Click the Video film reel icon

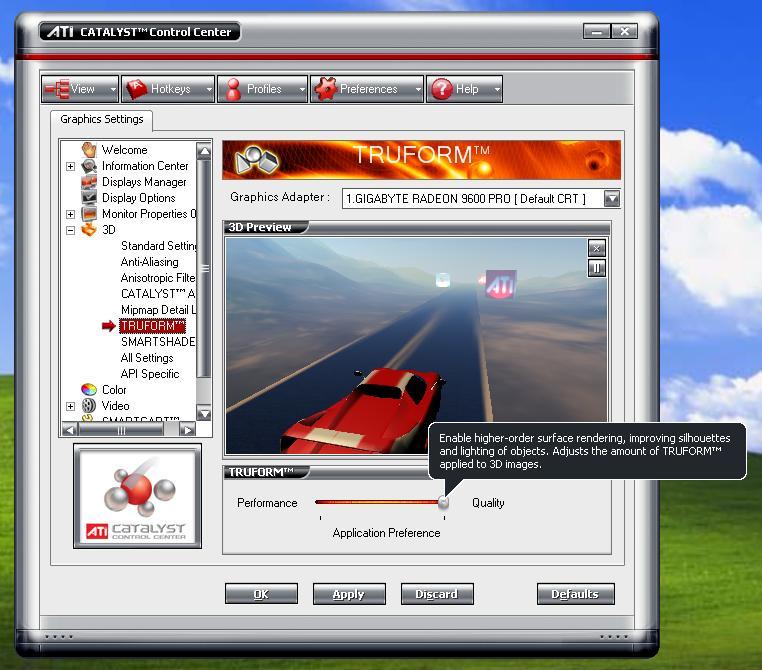coord(89,406)
